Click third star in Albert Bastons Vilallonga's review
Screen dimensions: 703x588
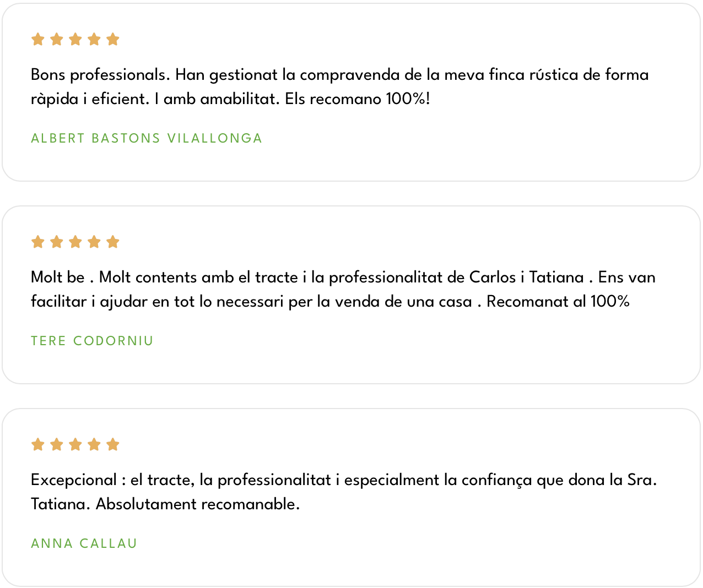click(x=75, y=40)
